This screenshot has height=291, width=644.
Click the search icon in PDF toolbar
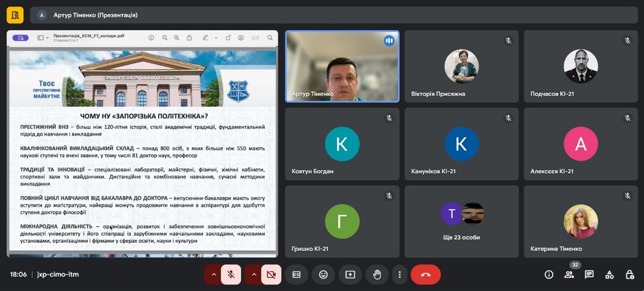(270, 38)
